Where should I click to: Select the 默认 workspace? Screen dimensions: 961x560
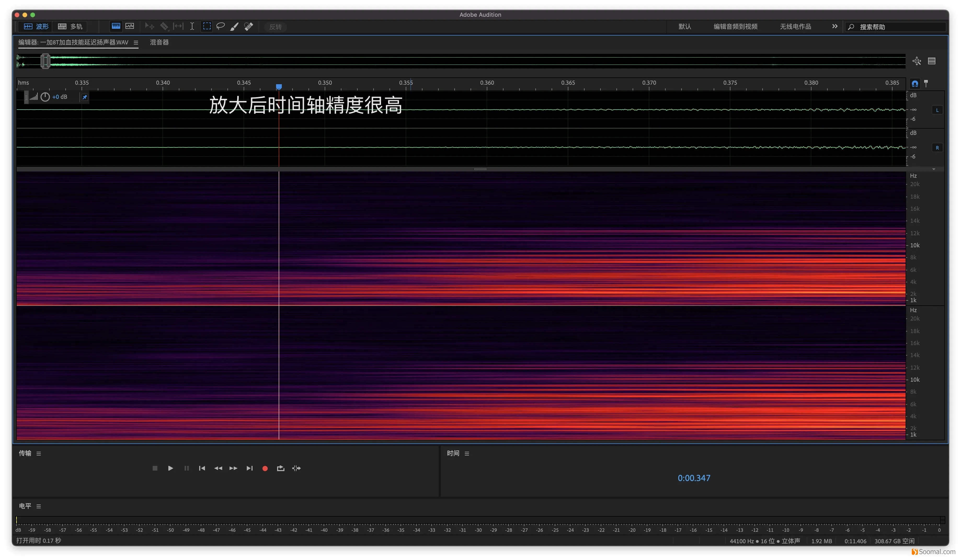[x=684, y=26]
